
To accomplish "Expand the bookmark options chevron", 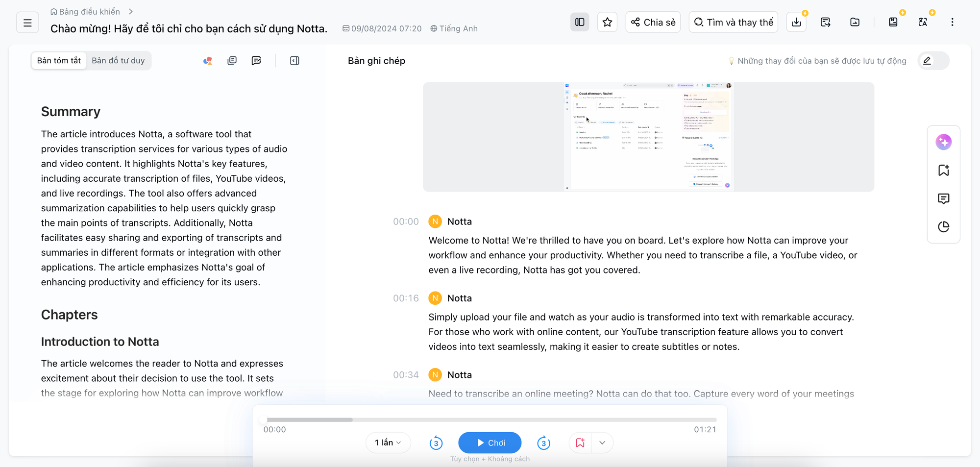I will (602, 443).
